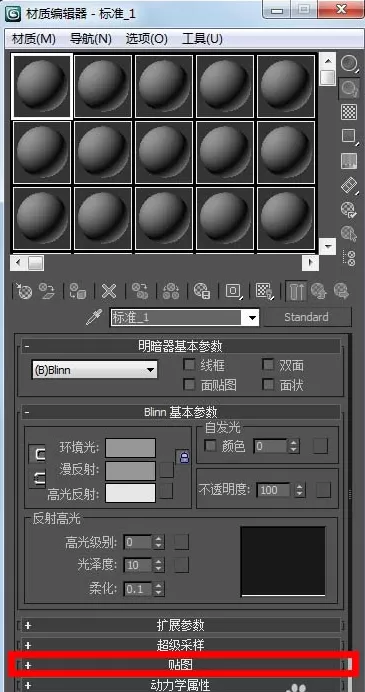Click the 自发光 map button

point(320,446)
